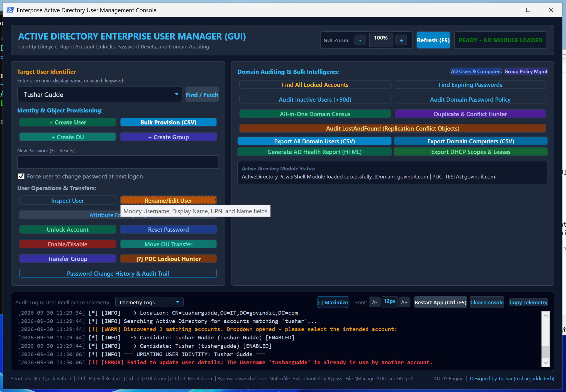Export All Domain Users (CSV)
This screenshot has height=392, width=566.
coord(314,141)
